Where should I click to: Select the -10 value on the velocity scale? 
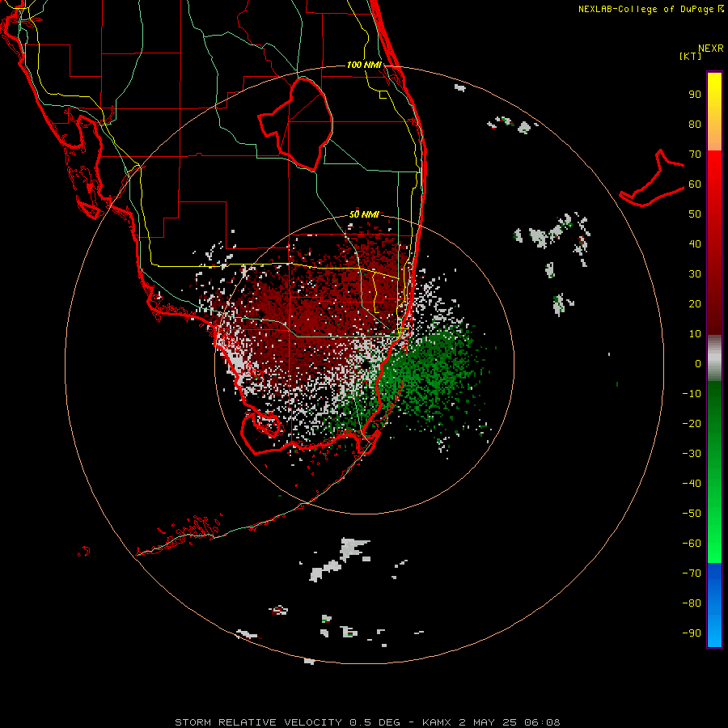coord(692,394)
